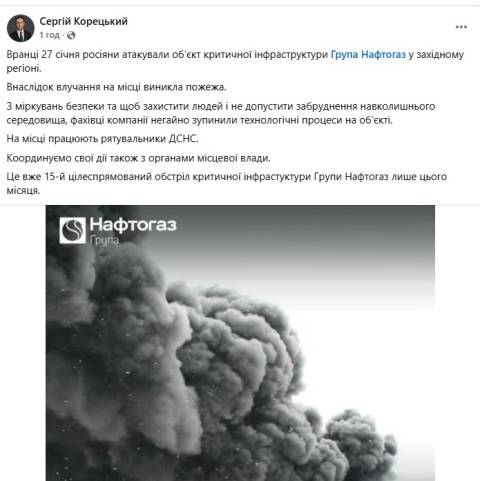
Task: Click the paragraph starting "З міркувань безпеки"
Action: click(221, 113)
